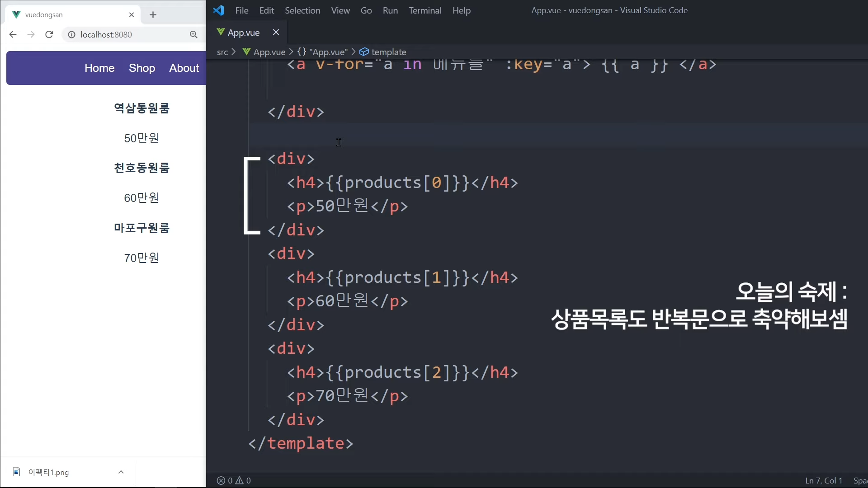Screen dimensions: 868x488
Task: Click the VS Code logo icon
Action: 219,10
